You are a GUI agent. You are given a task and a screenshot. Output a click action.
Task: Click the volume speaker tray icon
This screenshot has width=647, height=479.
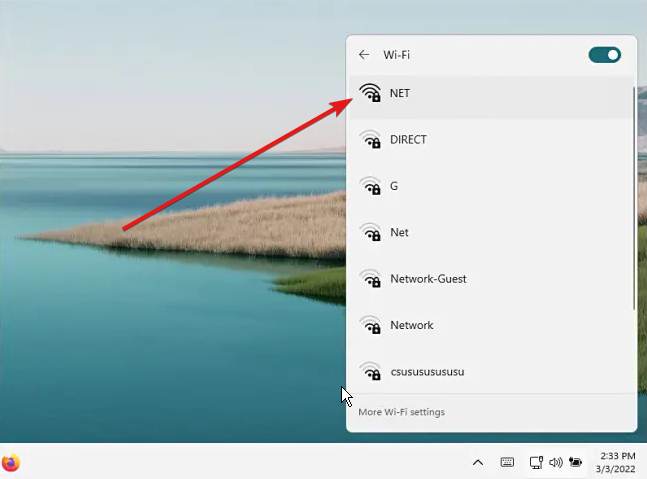(555, 462)
